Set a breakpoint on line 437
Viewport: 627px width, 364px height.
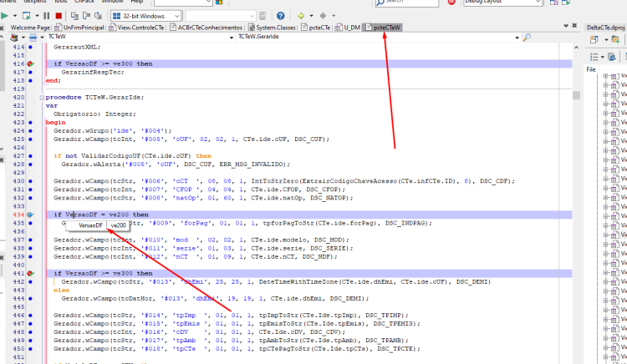coord(30,240)
